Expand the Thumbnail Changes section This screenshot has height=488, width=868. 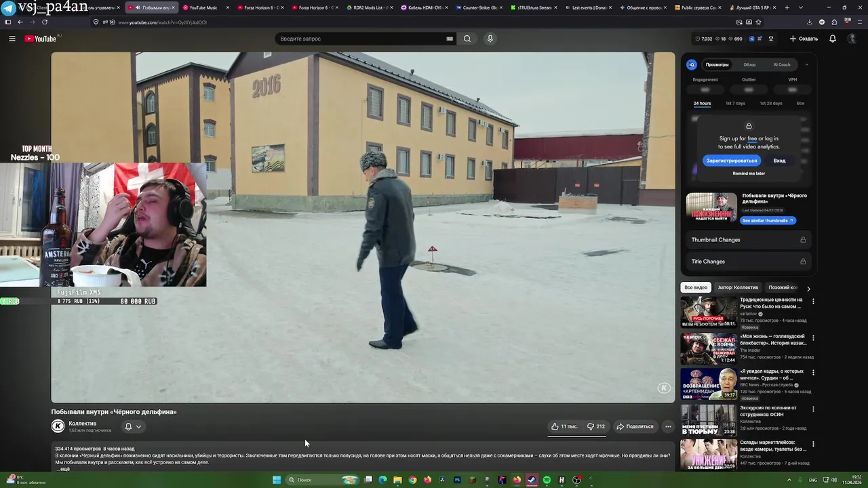tap(749, 240)
